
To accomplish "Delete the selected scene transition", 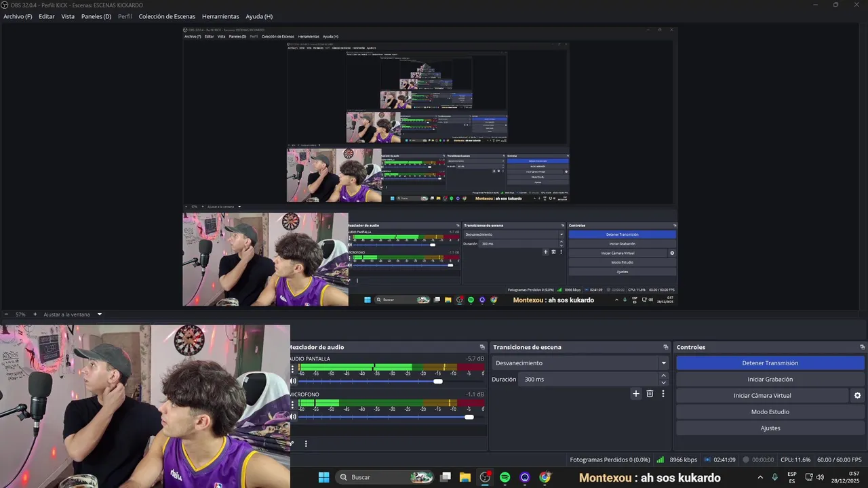I will 650,394.
